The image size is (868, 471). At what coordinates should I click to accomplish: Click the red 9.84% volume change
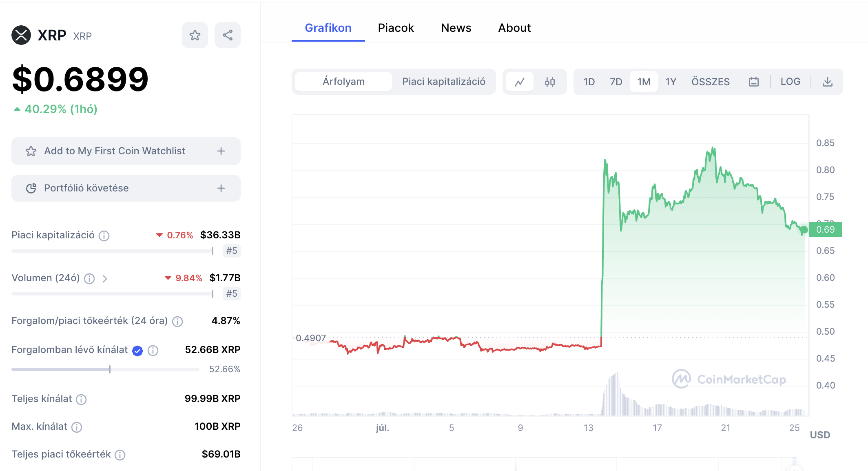(183, 278)
